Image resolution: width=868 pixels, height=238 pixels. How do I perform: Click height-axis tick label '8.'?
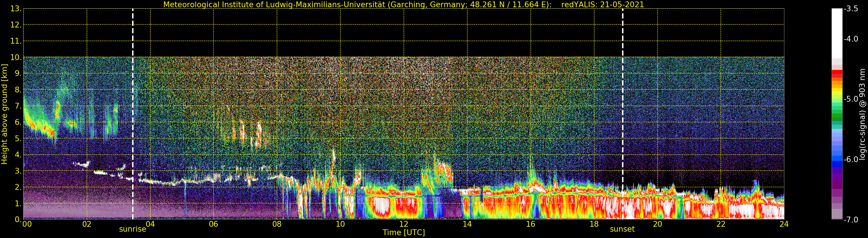point(18,90)
